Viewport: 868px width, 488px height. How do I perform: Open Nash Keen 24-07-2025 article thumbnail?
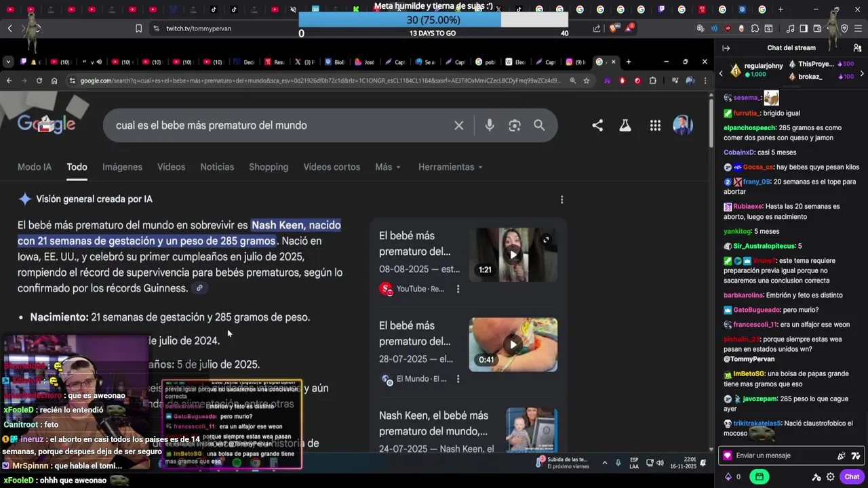pyautogui.click(x=532, y=430)
